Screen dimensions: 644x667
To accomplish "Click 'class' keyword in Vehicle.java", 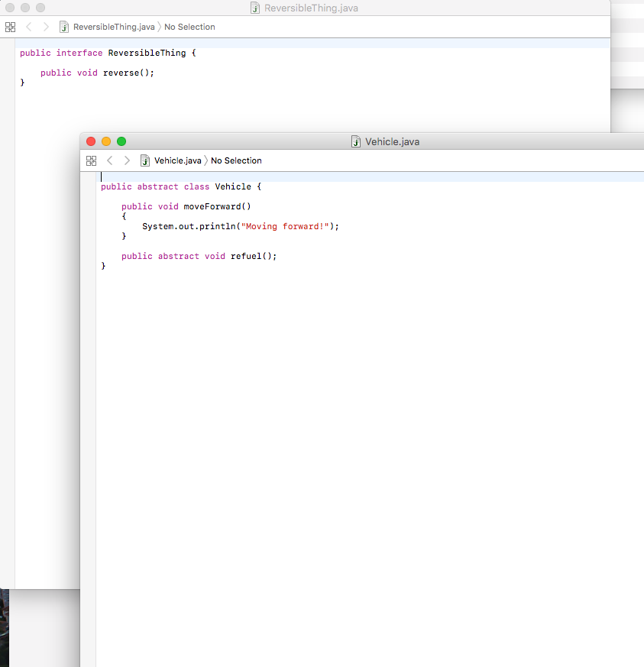I will click(196, 186).
